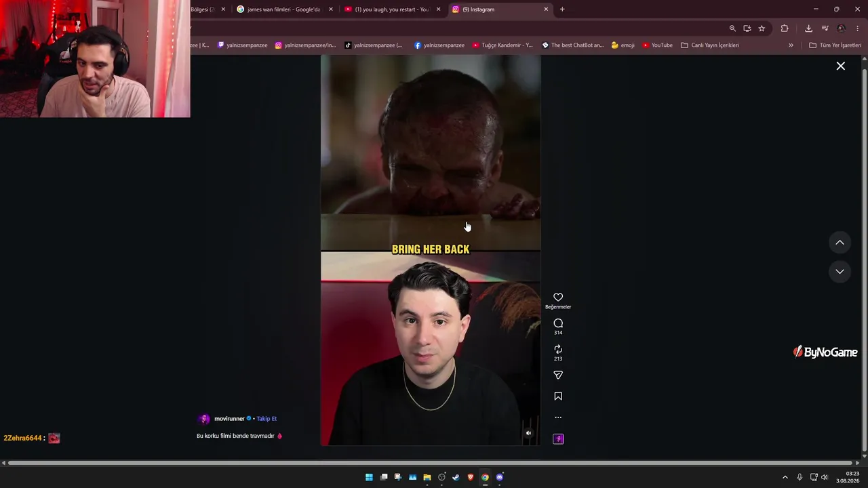Expand hidden bookmarks with the double chevron
Screen dimensions: 868x488
[791, 45]
